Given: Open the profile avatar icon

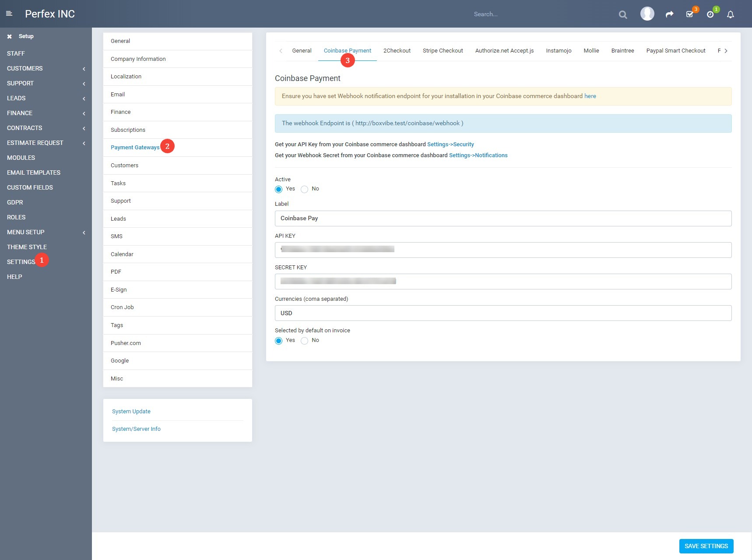Looking at the screenshot, I should coord(647,14).
